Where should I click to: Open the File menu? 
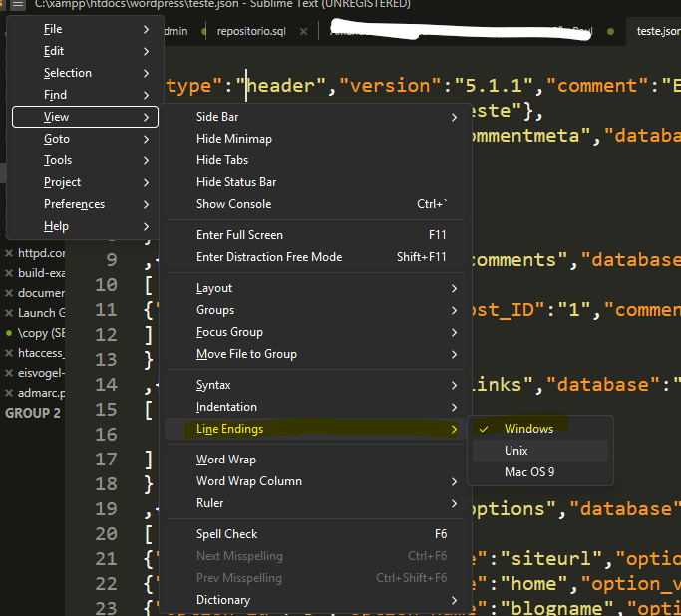pyautogui.click(x=85, y=29)
